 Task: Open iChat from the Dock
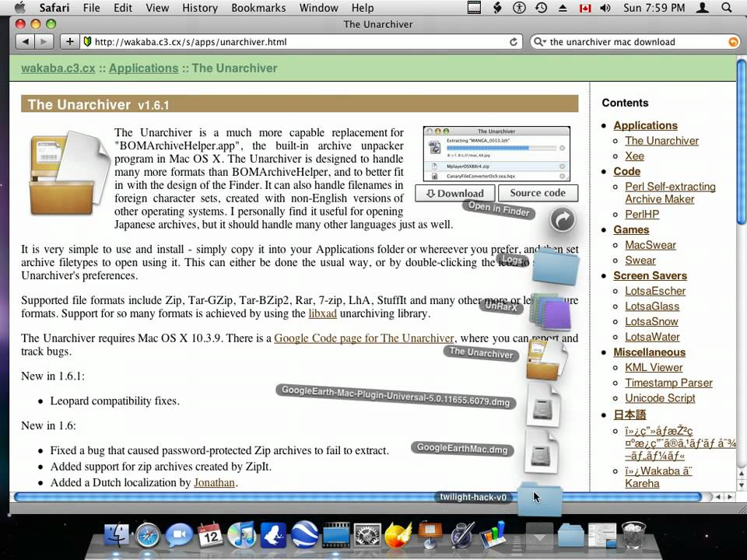coord(179,535)
